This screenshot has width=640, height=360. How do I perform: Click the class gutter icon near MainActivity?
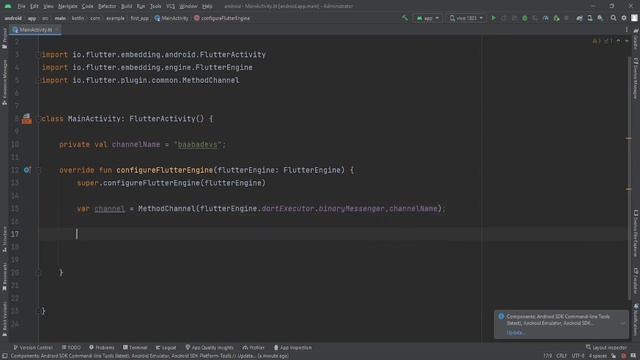tap(27, 119)
